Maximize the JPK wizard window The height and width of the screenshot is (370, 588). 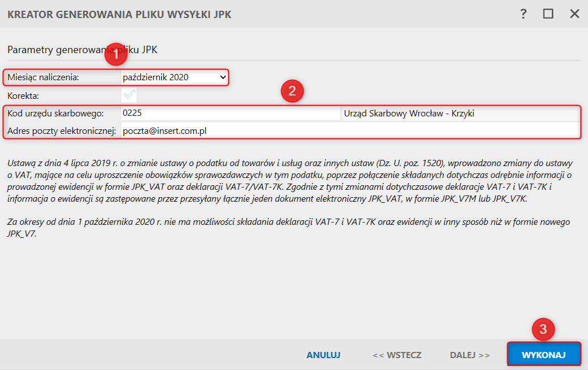tap(548, 14)
